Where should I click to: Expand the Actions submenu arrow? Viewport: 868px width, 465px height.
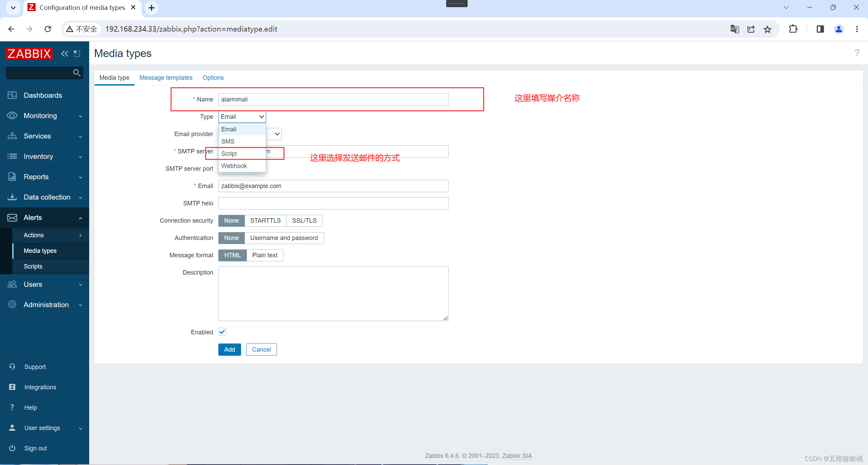(x=81, y=235)
